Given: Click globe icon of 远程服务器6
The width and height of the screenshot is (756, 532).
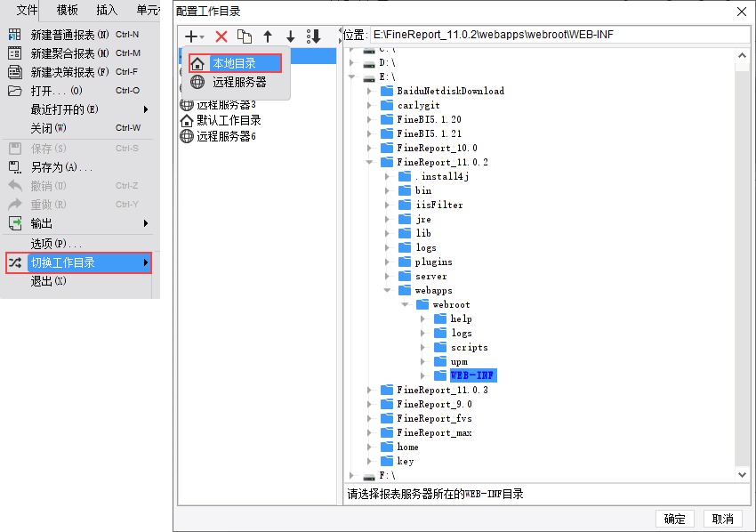Looking at the screenshot, I should [x=187, y=136].
